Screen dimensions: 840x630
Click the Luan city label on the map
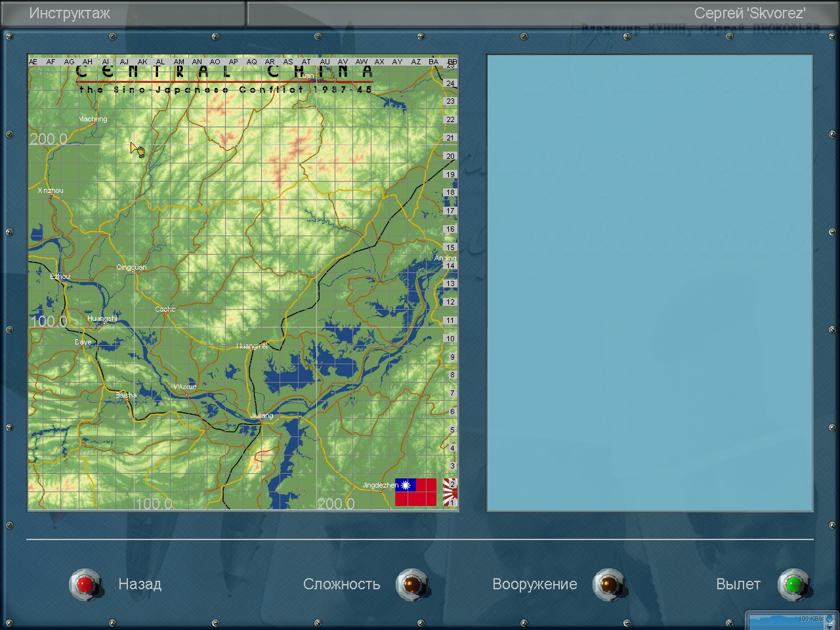click(306, 76)
